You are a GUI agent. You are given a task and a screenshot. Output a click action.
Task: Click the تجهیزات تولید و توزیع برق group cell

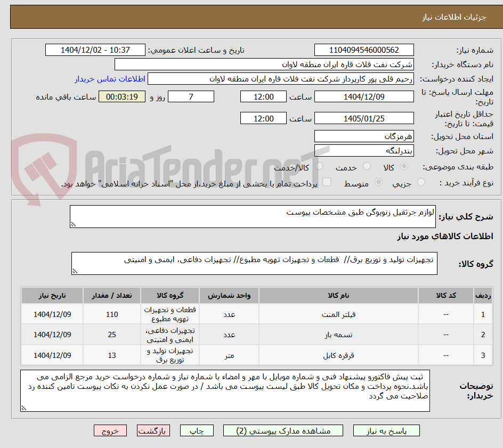170,355
